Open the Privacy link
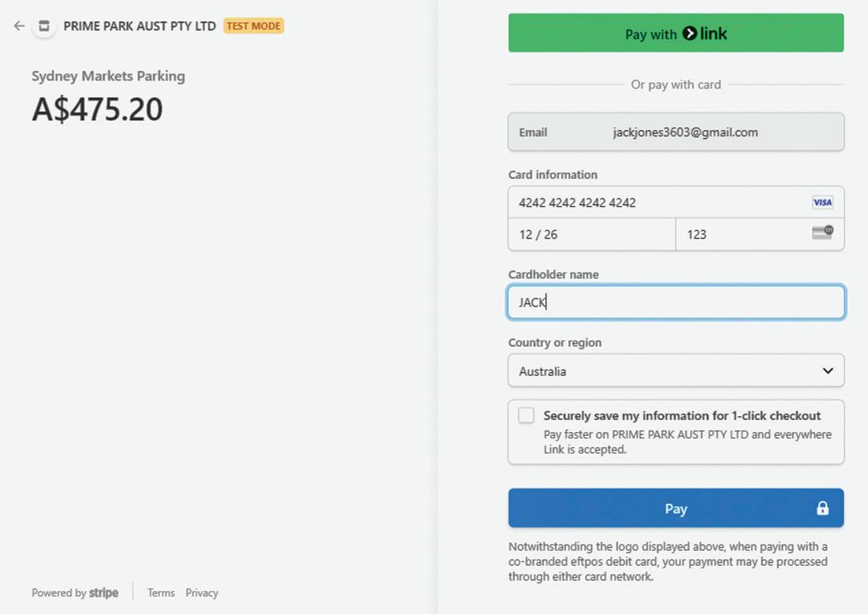Image resolution: width=868 pixels, height=614 pixels. 202,593
